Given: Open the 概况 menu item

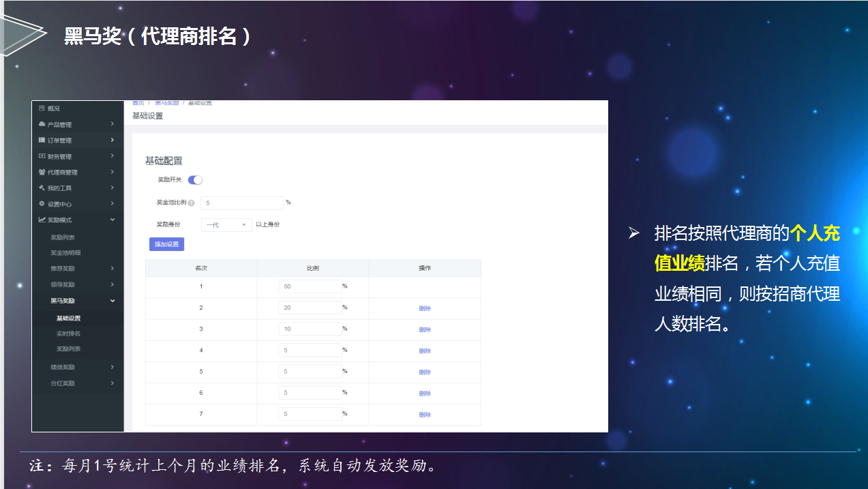Looking at the screenshot, I should (54, 108).
